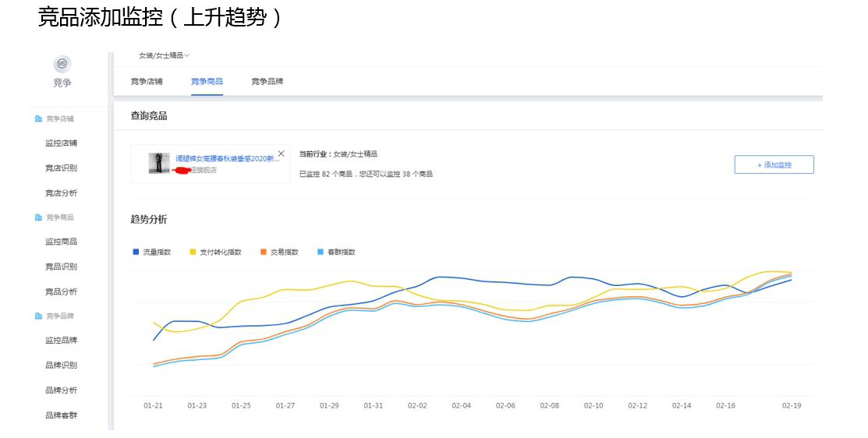
Task: Open 竞品识别 in sidebar
Action: 61,267
